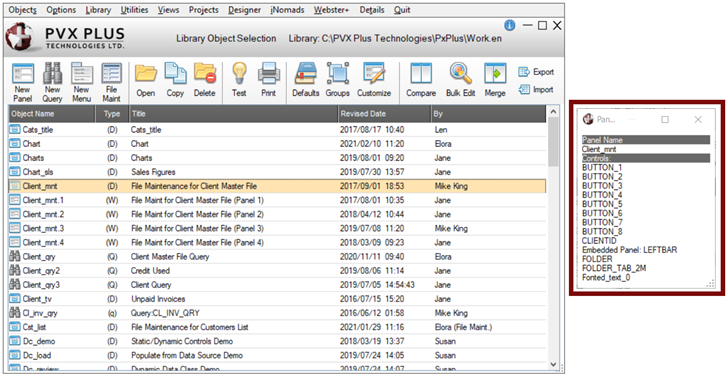This screenshot has width=728, height=376.
Task: Open the selected object with Open icon
Action: click(x=146, y=80)
